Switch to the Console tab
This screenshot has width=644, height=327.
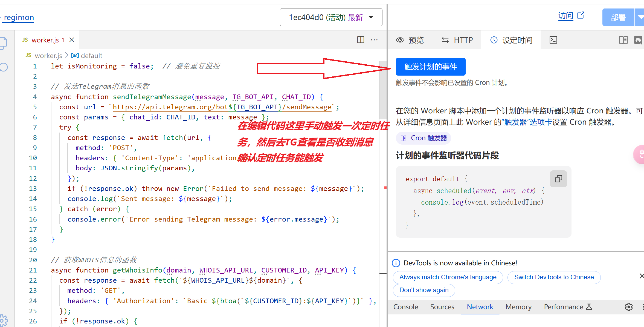pos(406,306)
